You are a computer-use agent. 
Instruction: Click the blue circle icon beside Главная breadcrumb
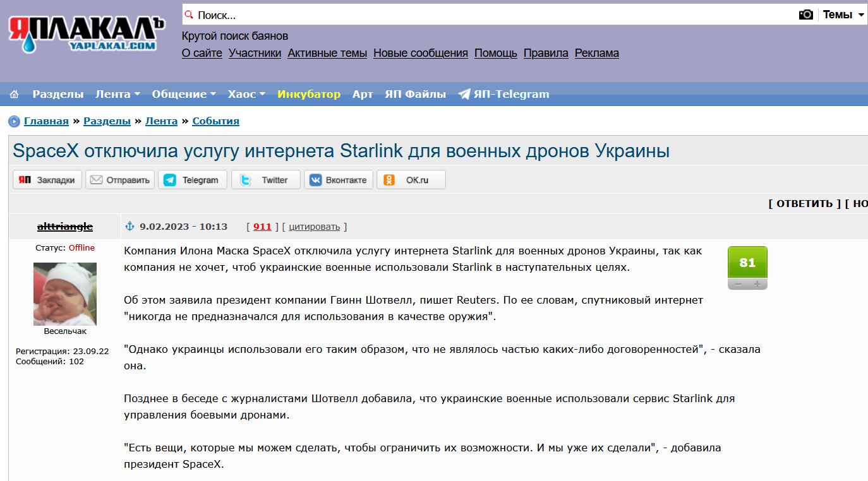(x=14, y=121)
